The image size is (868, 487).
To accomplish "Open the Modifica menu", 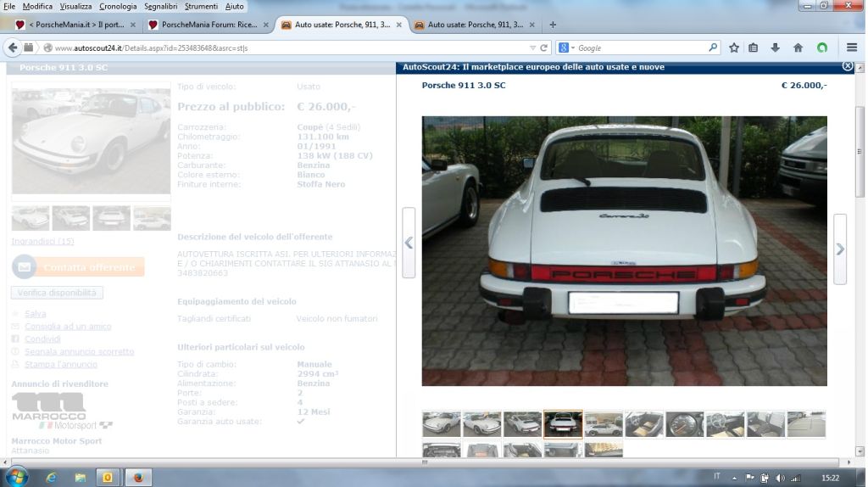I will 37,6.
